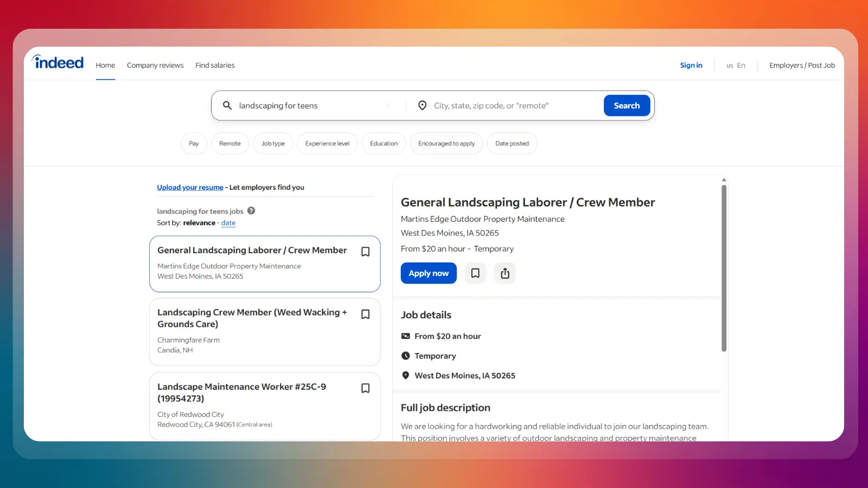The height and width of the screenshot is (488, 868).
Task: Click the Apply now button
Action: (x=429, y=273)
